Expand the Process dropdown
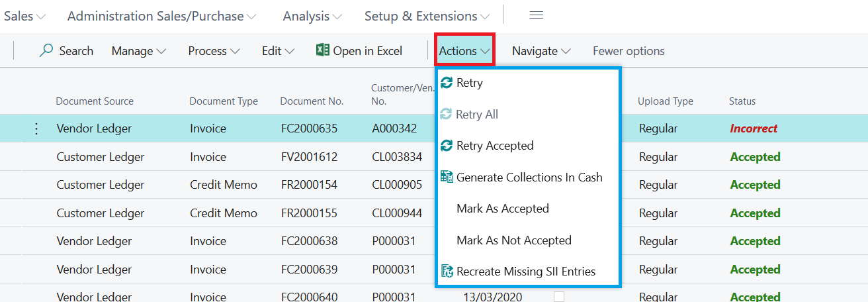 tap(214, 51)
